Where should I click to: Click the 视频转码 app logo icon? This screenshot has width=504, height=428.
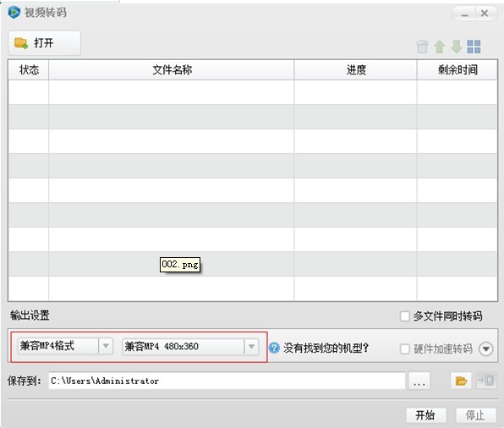click(14, 13)
